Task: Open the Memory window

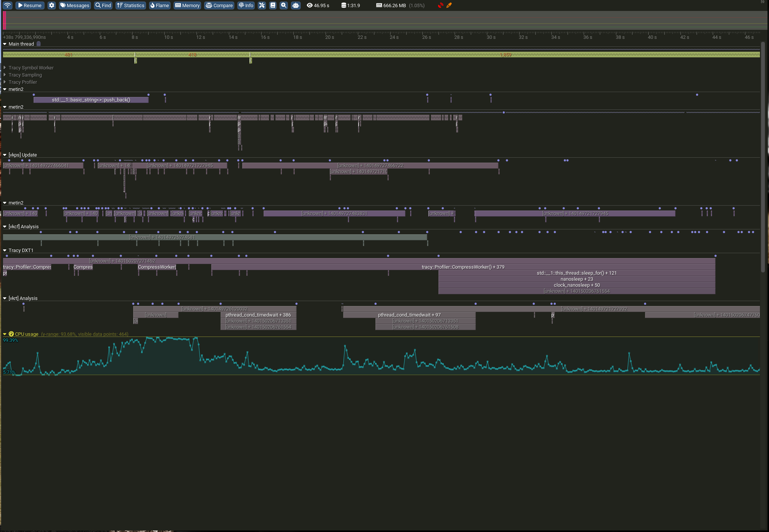Action: (x=187, y=5)
